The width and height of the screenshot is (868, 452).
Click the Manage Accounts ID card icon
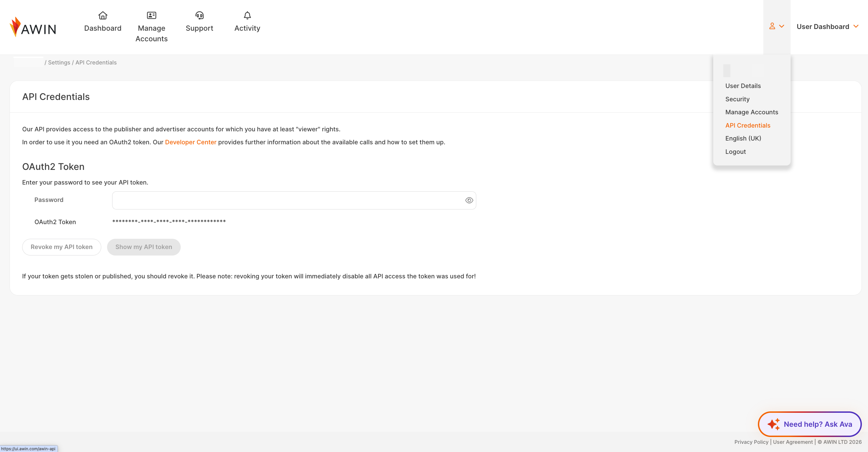point(151,15)
